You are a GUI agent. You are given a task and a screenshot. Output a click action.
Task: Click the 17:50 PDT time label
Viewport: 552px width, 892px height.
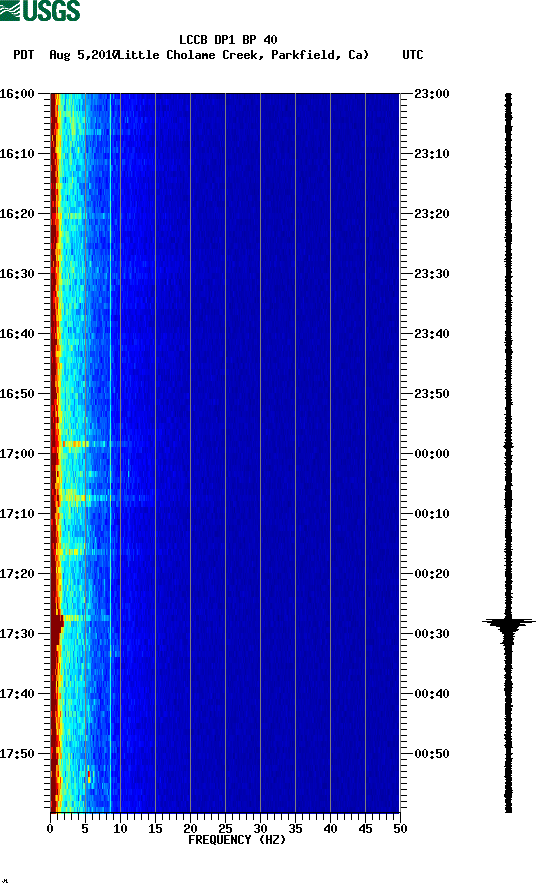coord(17,754)
